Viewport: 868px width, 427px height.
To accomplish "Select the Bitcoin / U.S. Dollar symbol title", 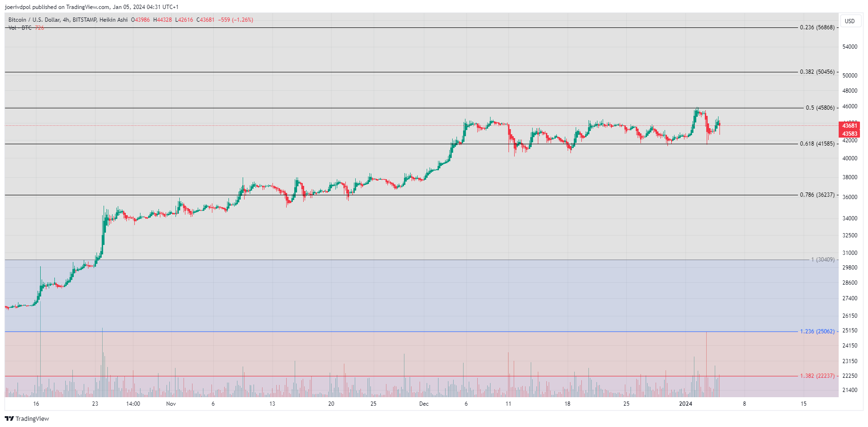I will tap(34, 20).
